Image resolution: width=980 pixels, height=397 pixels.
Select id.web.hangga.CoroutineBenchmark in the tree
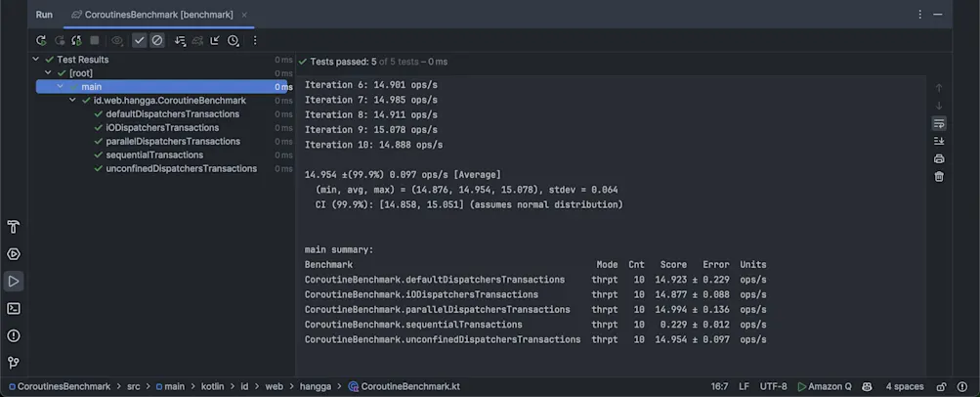pyautogui.click(x=170, y=101)
